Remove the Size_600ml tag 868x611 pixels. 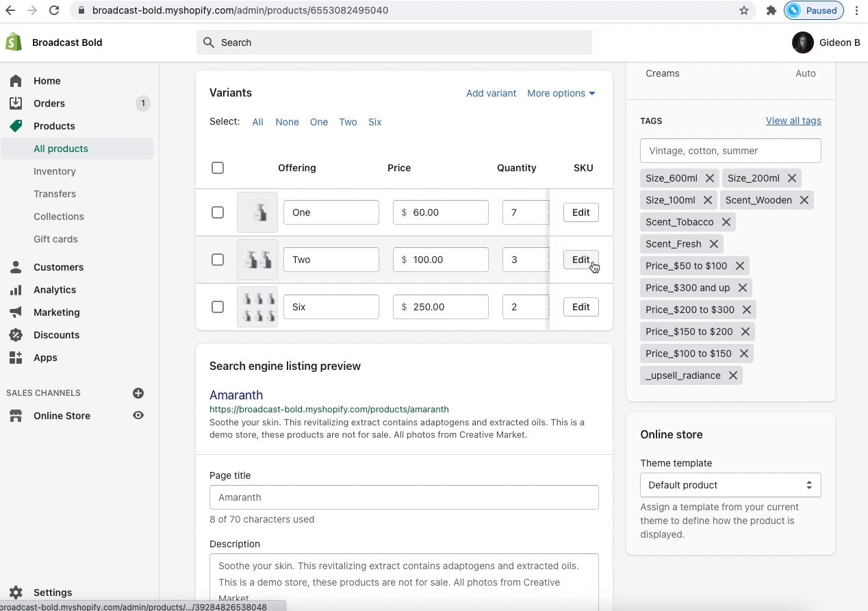pos(710,178)
